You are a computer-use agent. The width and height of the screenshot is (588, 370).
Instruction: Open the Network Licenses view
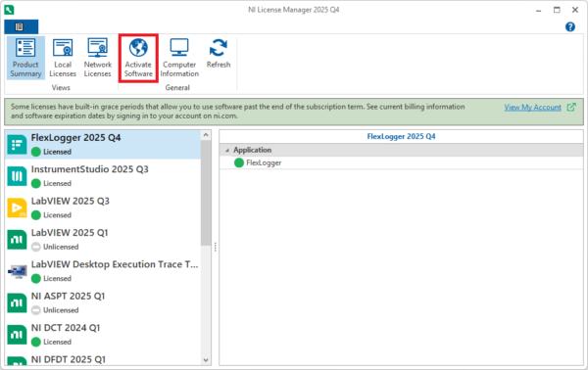pos(97,58)
